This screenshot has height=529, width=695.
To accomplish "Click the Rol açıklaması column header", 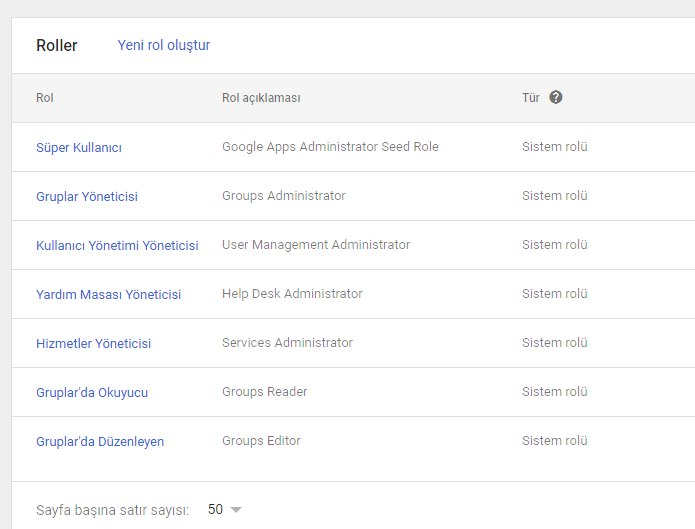I will [x=261, y=98].
